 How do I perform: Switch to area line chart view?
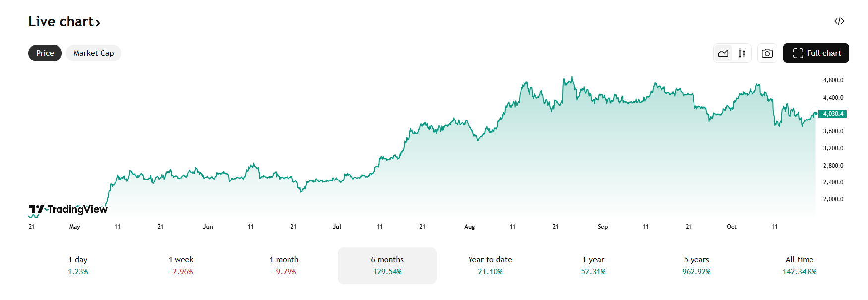723,53
